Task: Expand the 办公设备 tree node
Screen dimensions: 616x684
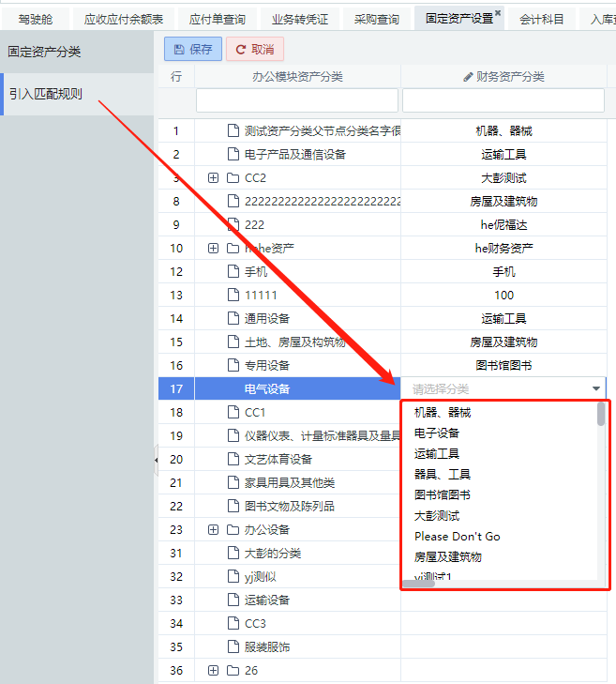Action: tap(213, 530)
